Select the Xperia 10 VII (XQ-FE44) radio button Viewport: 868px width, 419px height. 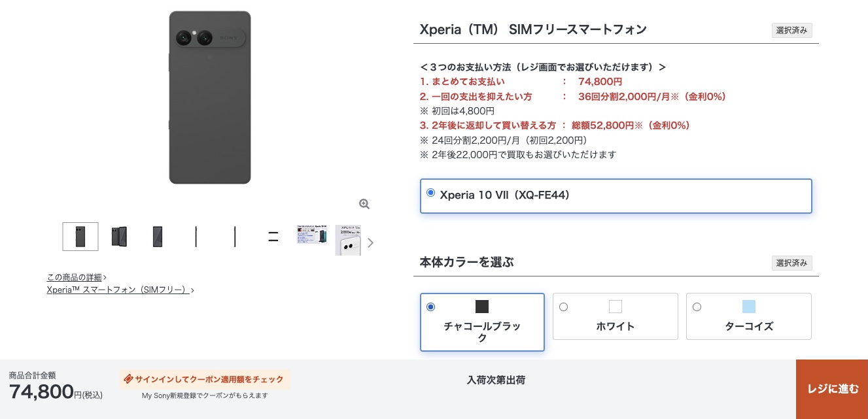pos(430,193)
